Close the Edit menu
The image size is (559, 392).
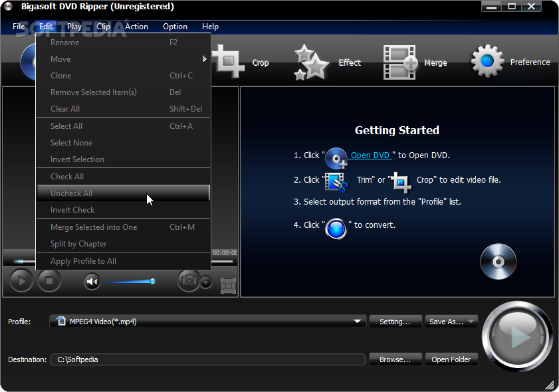tap(46, 27)
